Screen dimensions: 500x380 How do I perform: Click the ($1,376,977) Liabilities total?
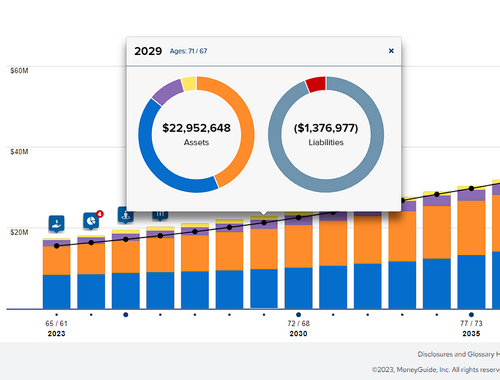coord(326,128)
